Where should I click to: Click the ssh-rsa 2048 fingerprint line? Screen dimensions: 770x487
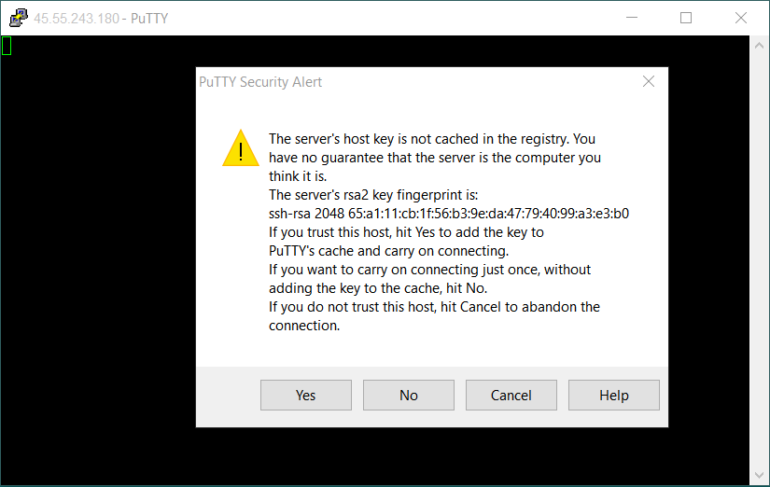(449, 214)
